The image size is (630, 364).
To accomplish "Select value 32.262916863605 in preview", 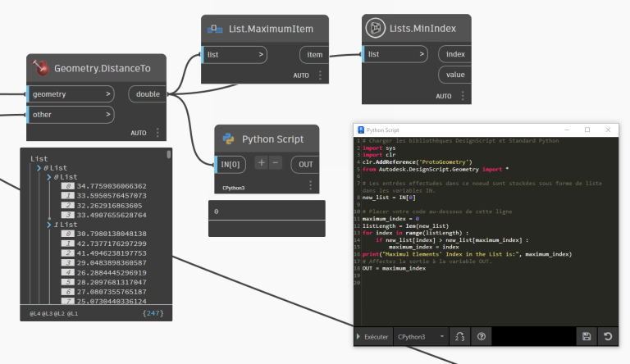I will click(x=109, y=205).
